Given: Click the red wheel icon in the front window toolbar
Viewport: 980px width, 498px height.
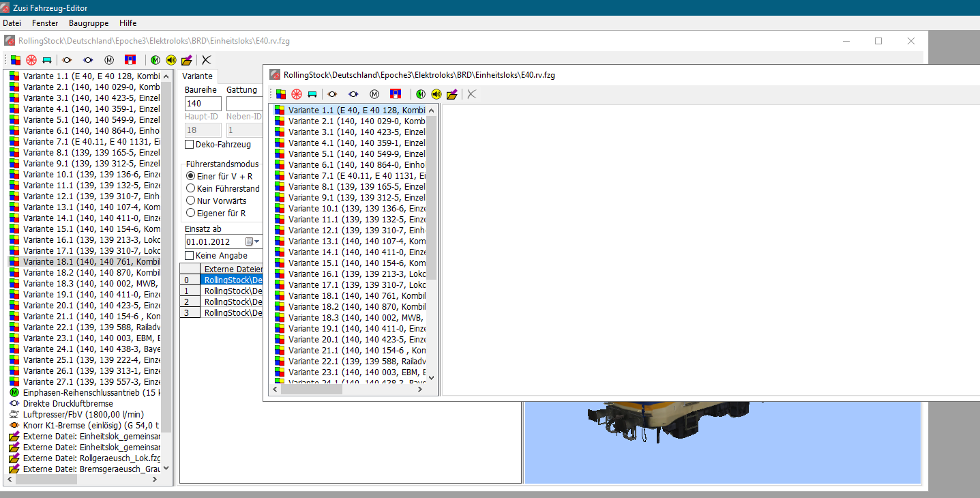Looking at the screenshot, I should 297,94.
